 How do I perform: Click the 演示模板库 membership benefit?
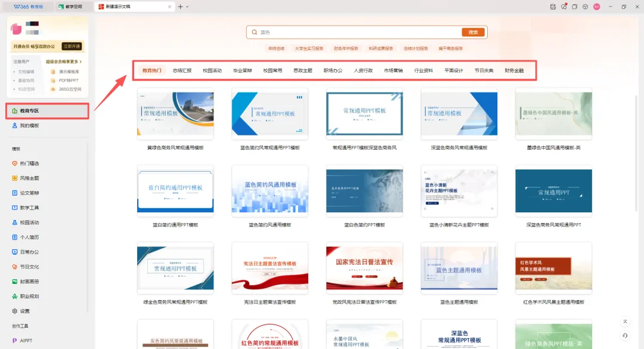[65, 72]
